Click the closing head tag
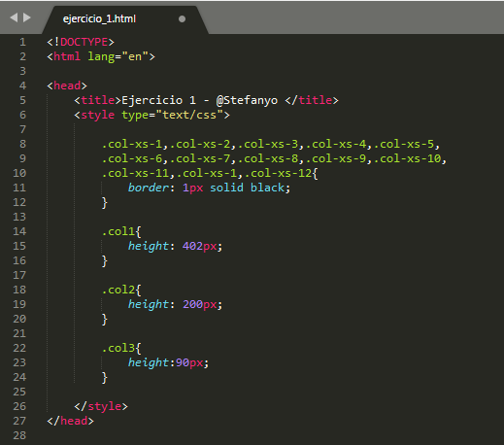504x445 pixels. pos(70,421)
